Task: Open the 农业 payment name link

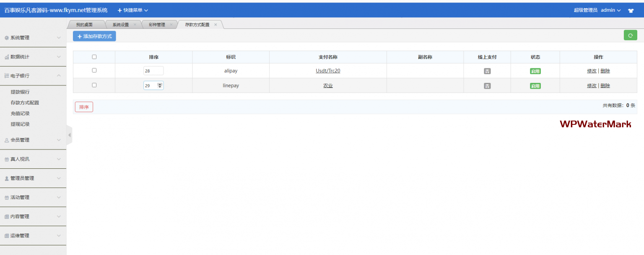Action: [328, 86]
